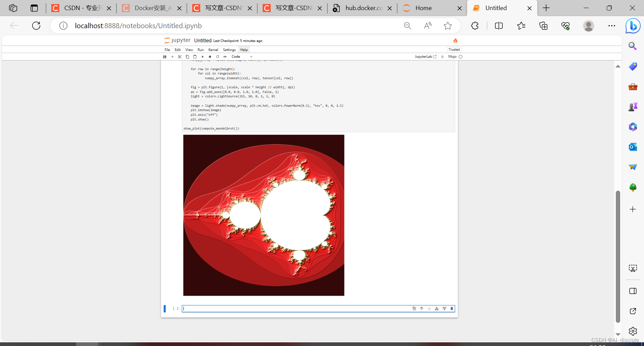Paste cell from clipboard in Jupyter toolbar
Viewport: 644px width, 346px height.
point(195,57)
